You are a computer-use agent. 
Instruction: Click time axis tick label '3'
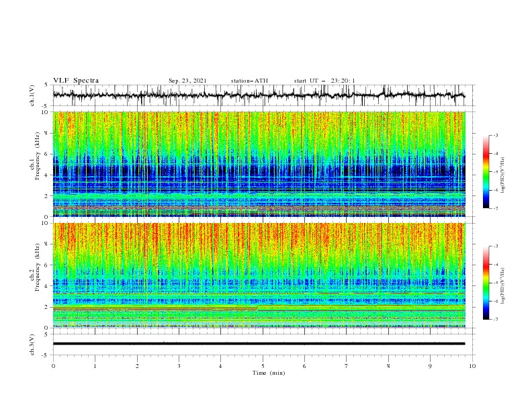[179, 366]
